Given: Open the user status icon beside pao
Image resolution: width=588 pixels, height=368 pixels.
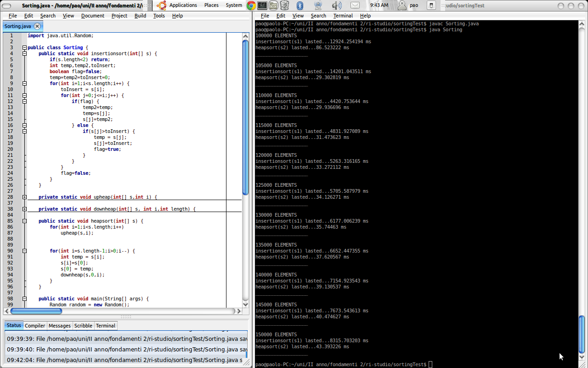Looking at the screenshot, I should pyautogui.click(x=402, y=6).
